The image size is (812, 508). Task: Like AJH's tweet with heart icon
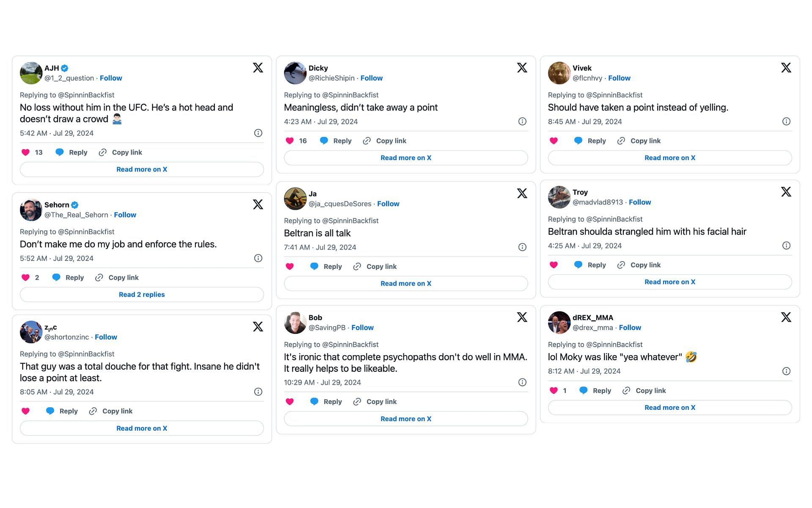point(25,152)
